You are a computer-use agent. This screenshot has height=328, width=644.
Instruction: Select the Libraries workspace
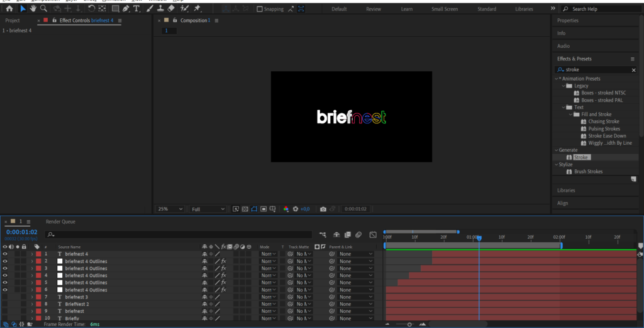[524, 9]
